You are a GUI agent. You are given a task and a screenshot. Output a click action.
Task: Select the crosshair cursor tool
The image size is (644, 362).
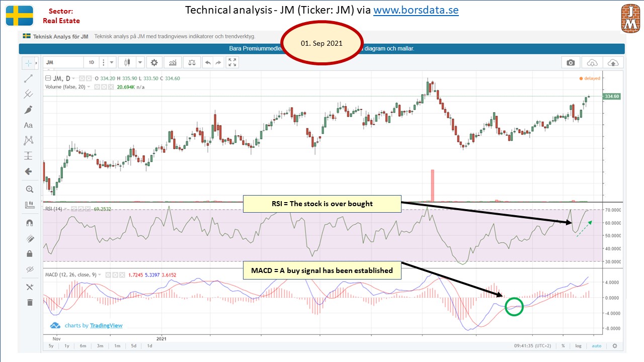28,63
